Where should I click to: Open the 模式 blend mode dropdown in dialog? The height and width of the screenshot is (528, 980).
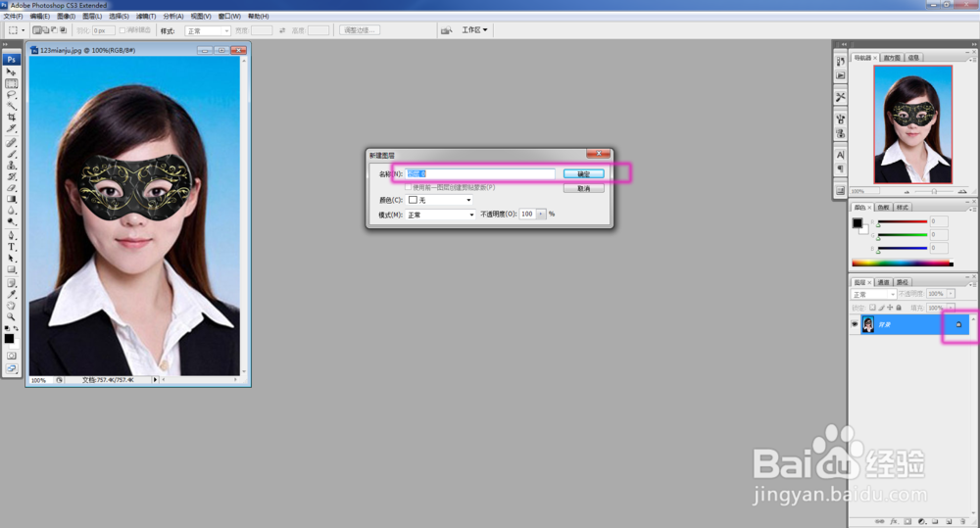tap(441, 215)
